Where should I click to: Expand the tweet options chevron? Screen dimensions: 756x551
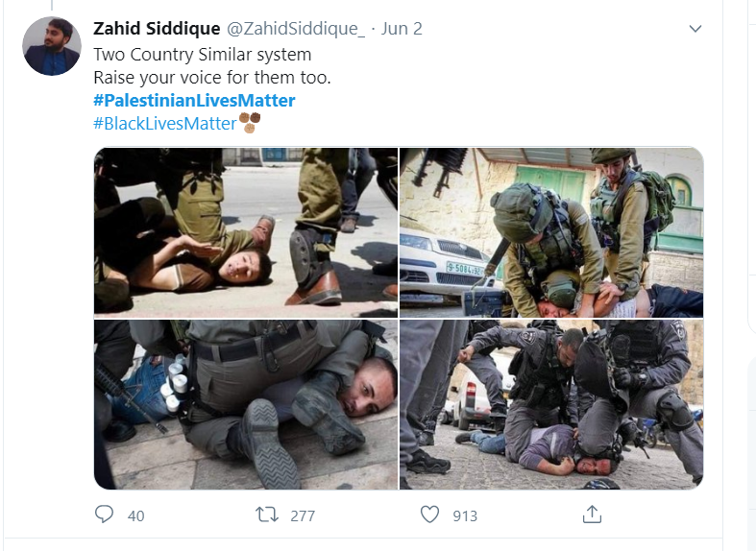tap(695, 29)
